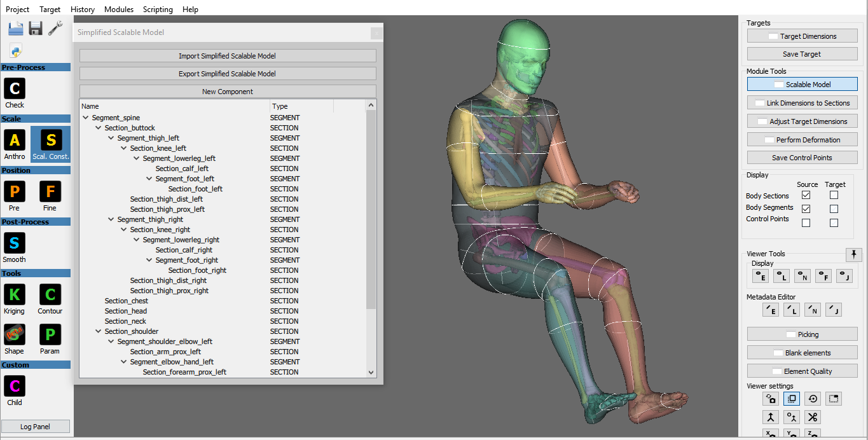
Task: Check Body Segments Target checkbox
Action: click(834, 209)
